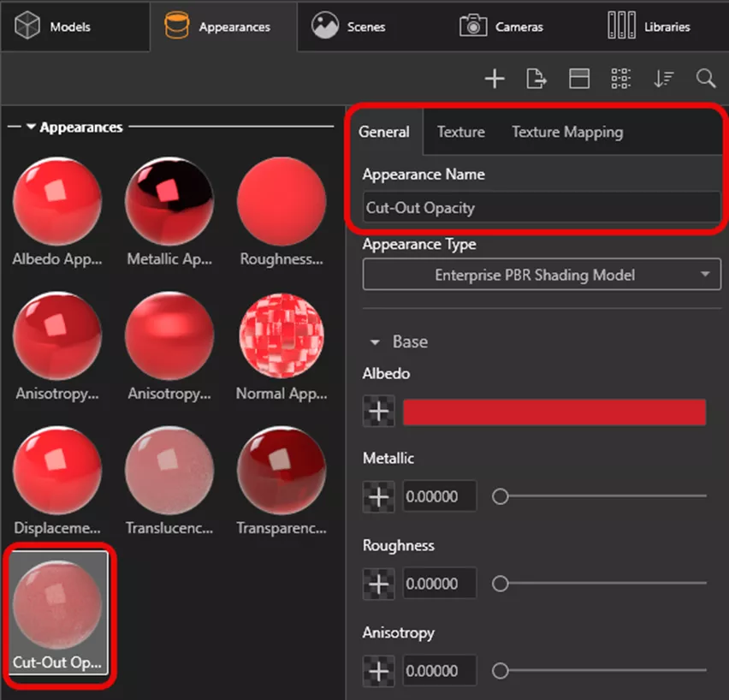Click the import file icon in toolbar
729x700 pixels.
(x=536, y=79)
